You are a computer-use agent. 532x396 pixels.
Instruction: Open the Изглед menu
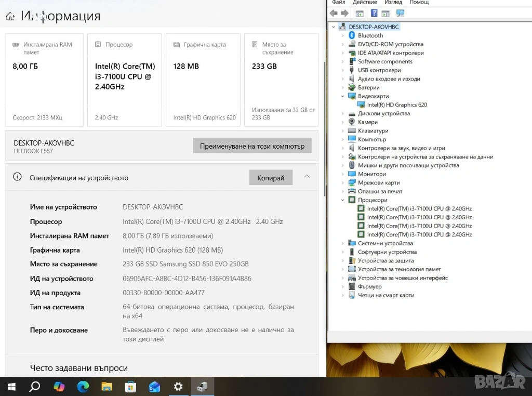(x=393, y=3)
